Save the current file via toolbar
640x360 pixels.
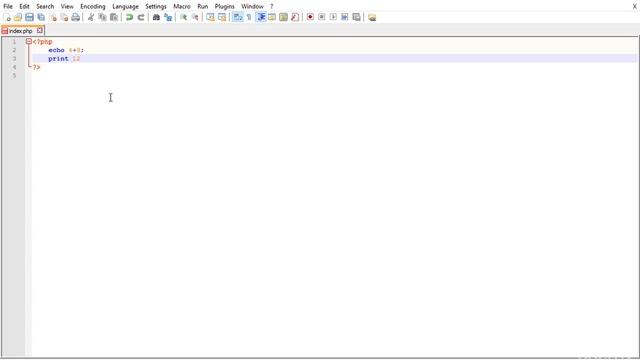[29, 17]
